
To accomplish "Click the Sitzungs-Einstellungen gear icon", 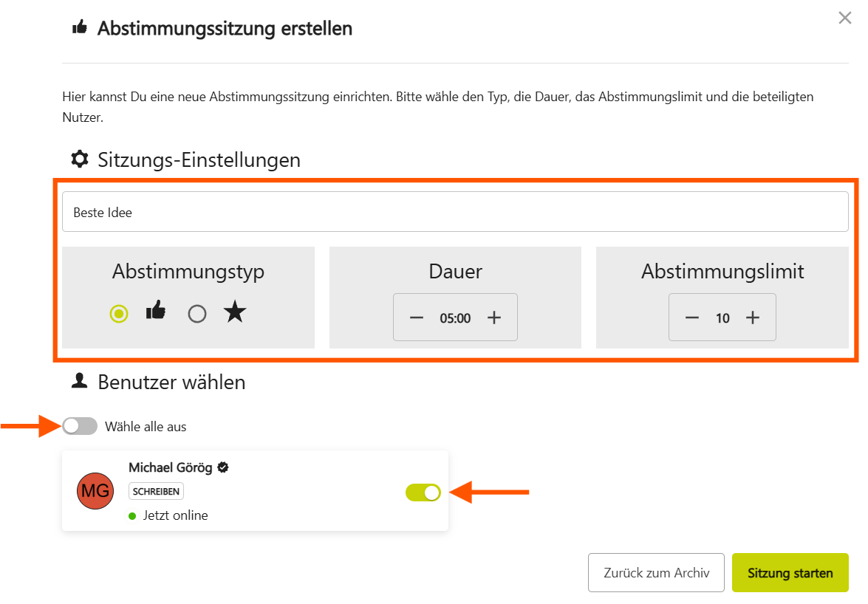I will click(x=79, y=159).
